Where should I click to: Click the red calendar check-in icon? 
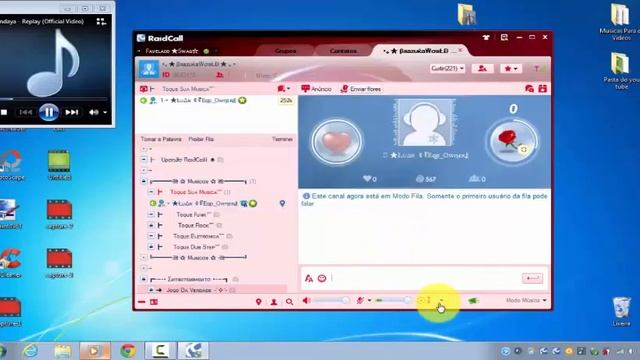[542, 89]
